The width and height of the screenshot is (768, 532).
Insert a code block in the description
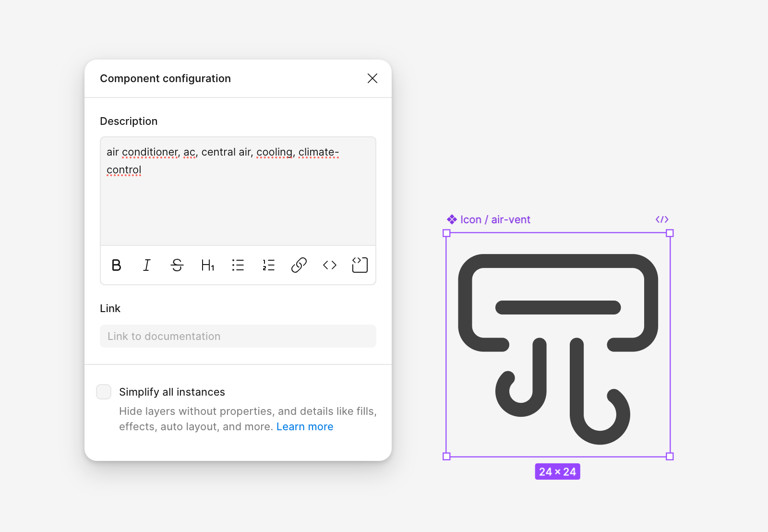tap(360, 265)
